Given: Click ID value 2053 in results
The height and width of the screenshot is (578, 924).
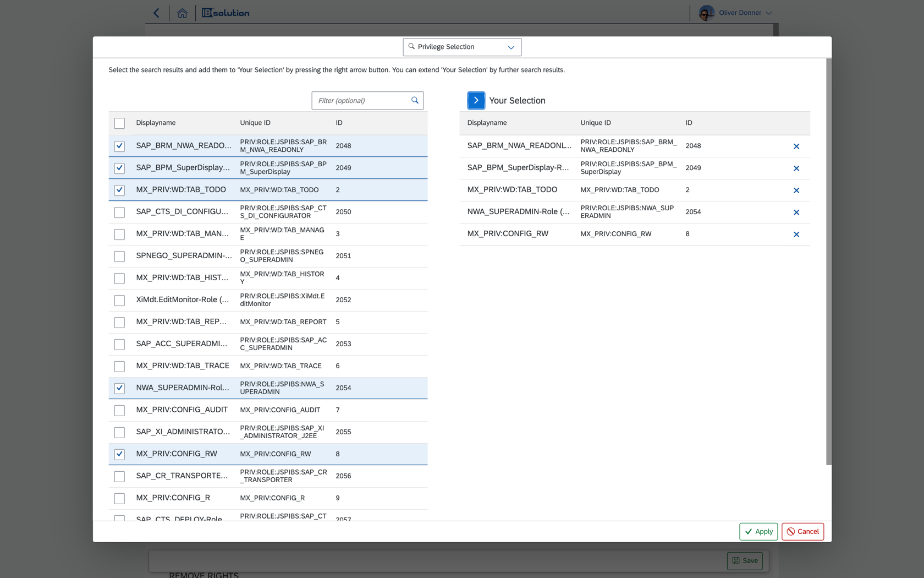Looking at the screenshot, I should [343, 344].
